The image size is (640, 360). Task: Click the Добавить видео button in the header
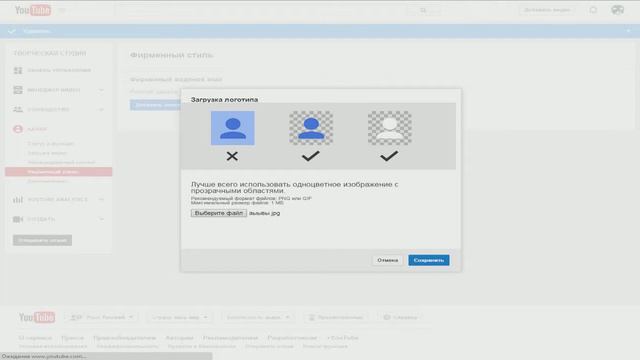point(547,10)
